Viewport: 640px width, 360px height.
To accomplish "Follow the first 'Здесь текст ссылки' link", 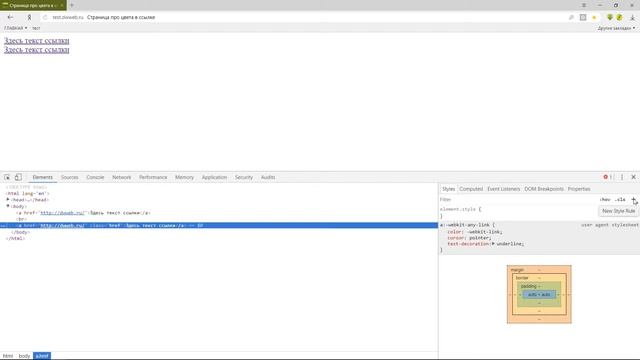I will (x=37, y=41).
